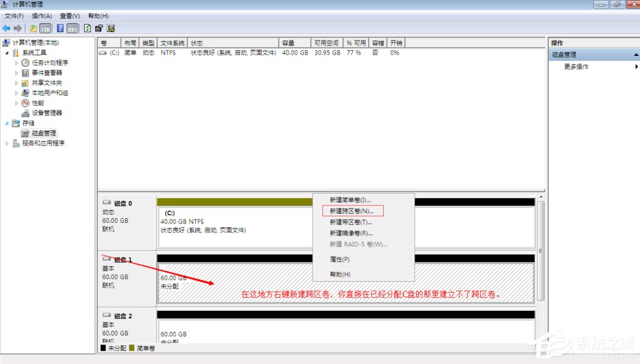The width and height of the screenshot is (640, 364).
Task: Go back with the blue Back arrow
Action: pos(6,28)
